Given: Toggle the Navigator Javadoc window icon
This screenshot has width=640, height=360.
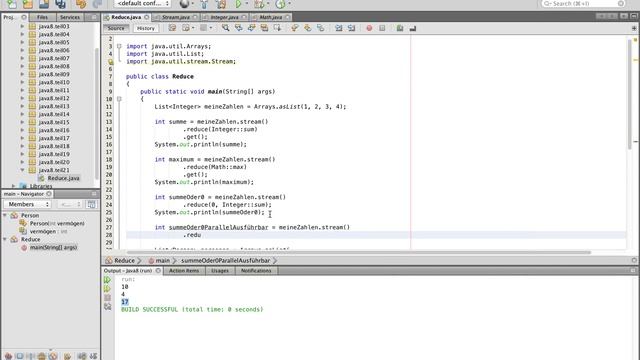Looking at the screenshot, I should point(91,204).
